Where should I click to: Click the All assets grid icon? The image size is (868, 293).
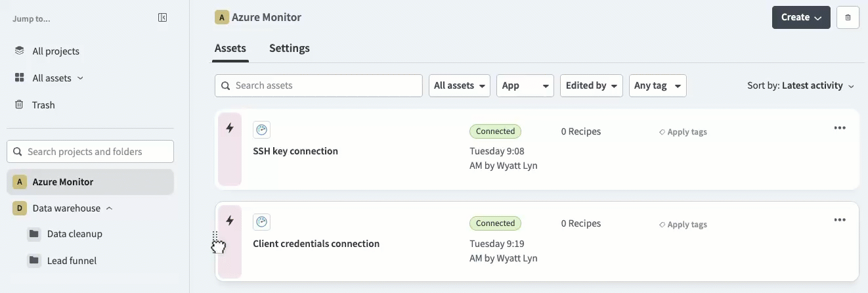click(x=20, y=78)
